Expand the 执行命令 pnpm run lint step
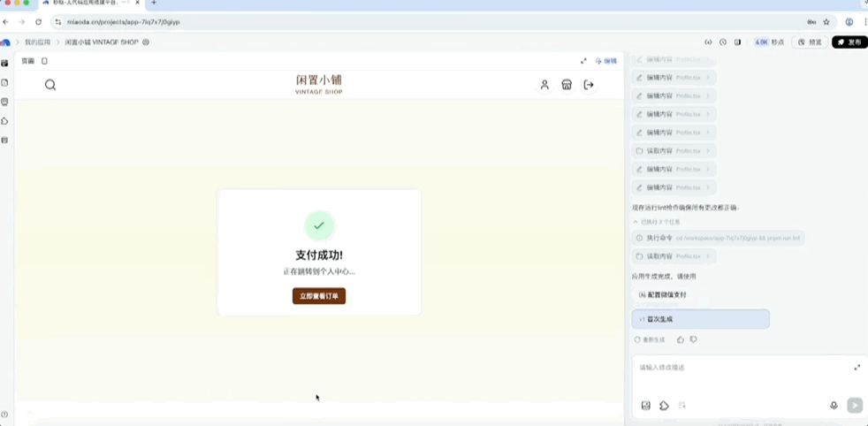Viewport: 868px width, 426px height. (718, 238)
